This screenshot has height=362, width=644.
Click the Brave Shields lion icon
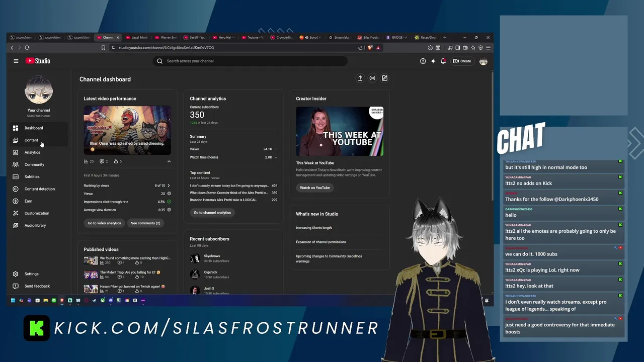click(370, 48)
